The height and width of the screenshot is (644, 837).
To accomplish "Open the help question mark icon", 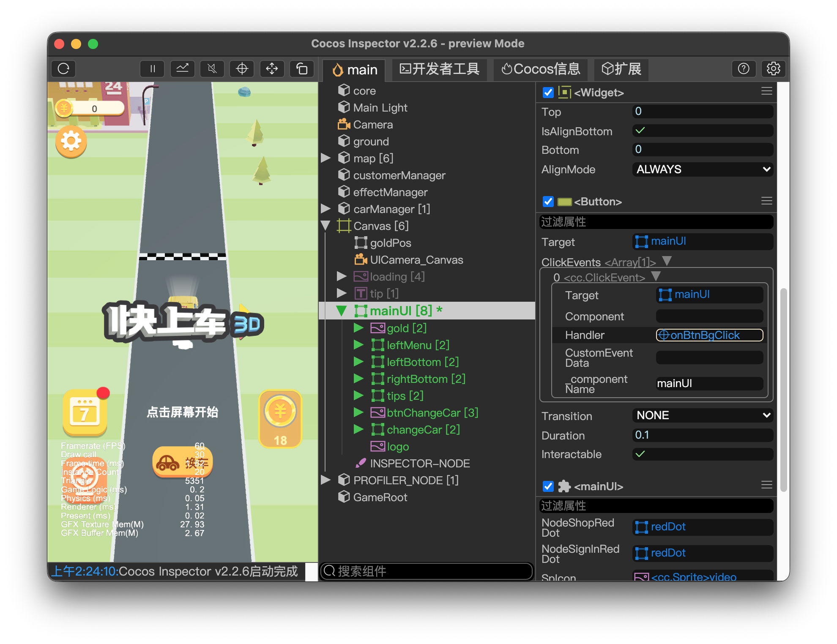I will (x=743, y=68).
